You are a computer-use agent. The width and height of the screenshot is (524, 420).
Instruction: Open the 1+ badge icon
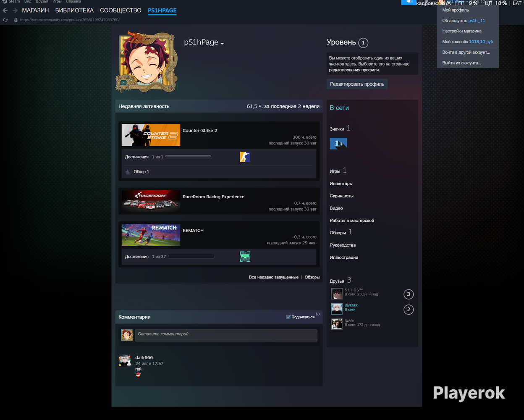pos(338,144)
